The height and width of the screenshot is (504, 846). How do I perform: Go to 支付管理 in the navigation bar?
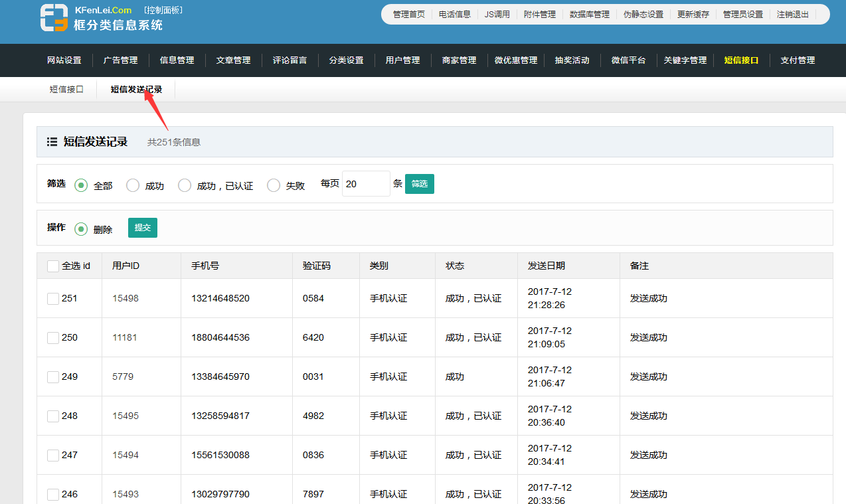(x=798, y=60)
